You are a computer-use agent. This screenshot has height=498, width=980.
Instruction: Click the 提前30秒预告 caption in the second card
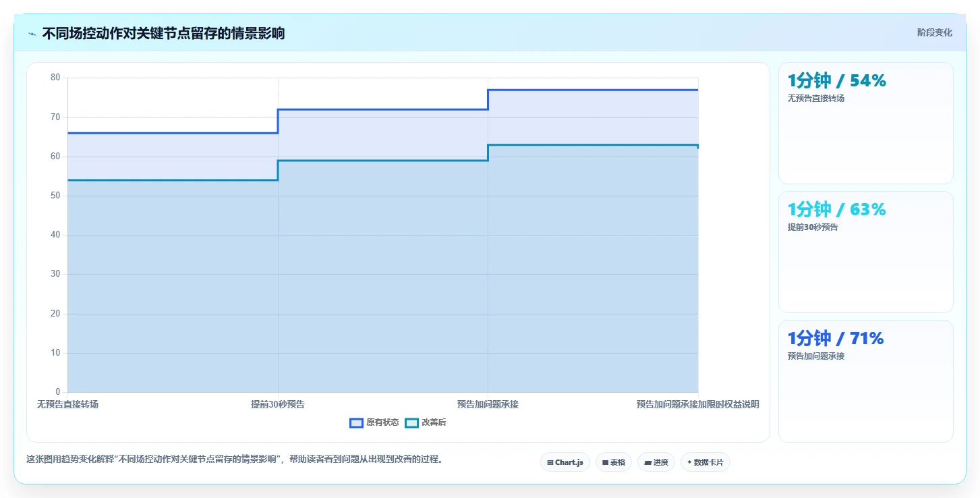[813, 227]
